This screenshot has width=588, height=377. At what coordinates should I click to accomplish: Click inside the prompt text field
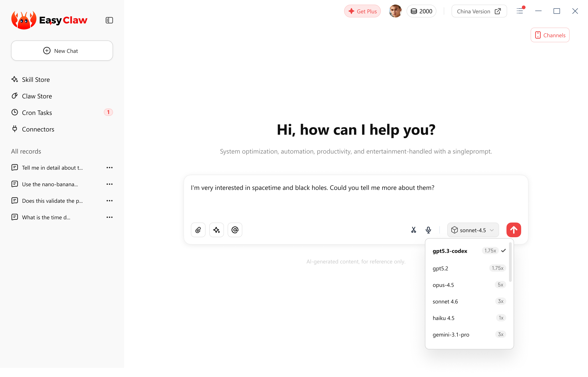(356, 199)
